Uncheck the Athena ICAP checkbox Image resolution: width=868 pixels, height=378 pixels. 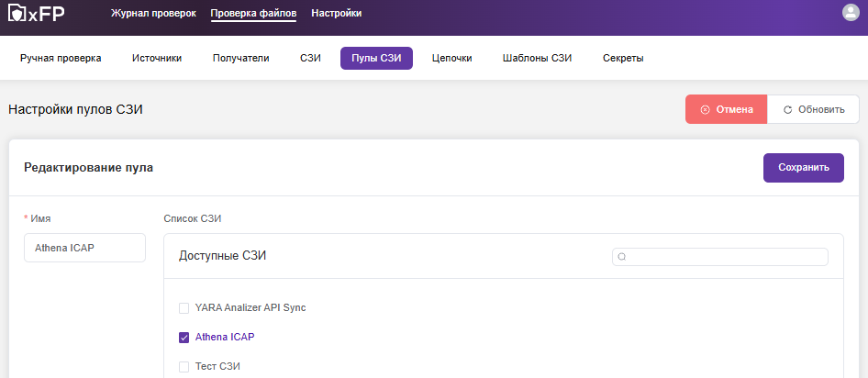pyautogui.click(x=184, y=338)
